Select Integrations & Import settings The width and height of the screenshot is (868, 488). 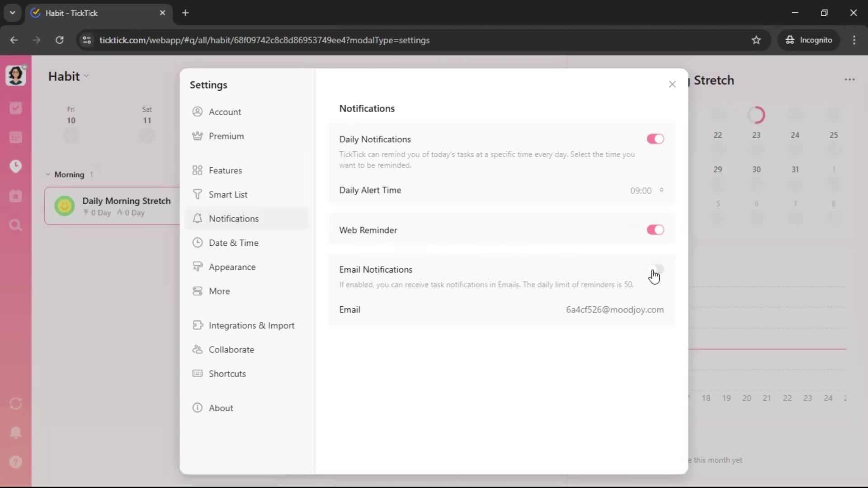click(251, 325)
